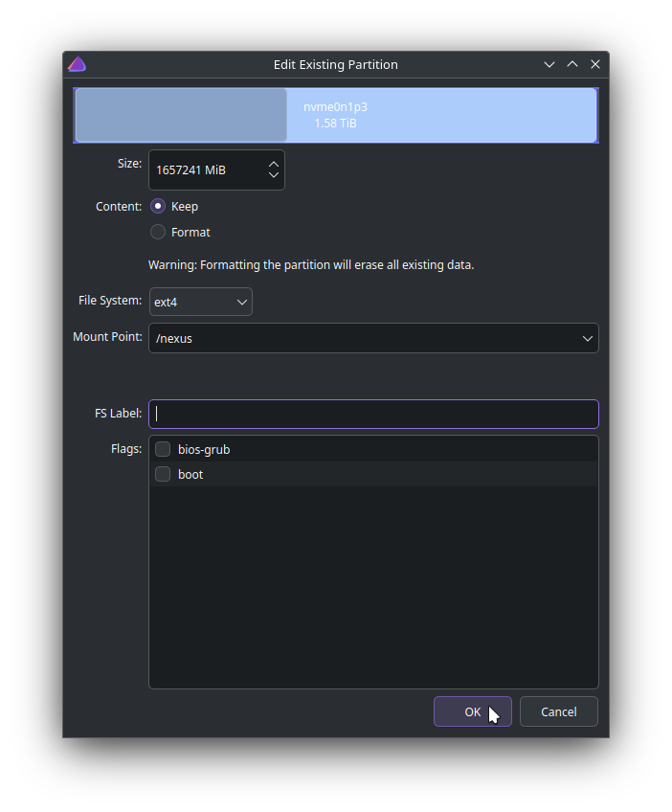Enable the boot flag checkbox

(x=163, y=474)
